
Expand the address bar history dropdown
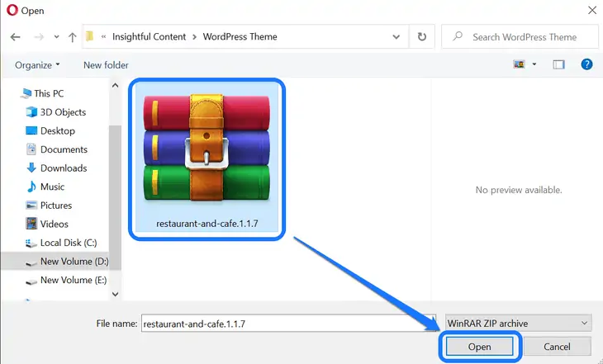[396, 37]
